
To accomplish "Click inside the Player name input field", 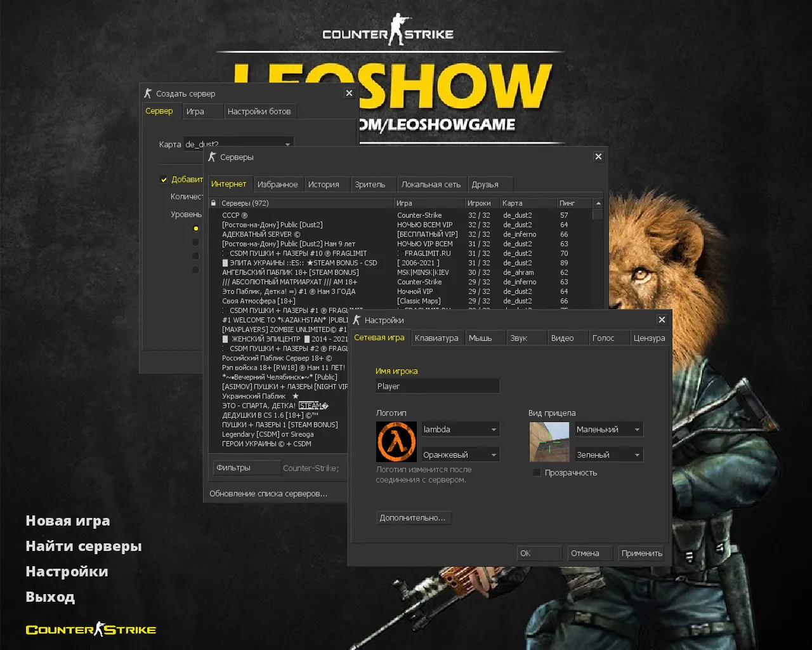I will 437,385.
